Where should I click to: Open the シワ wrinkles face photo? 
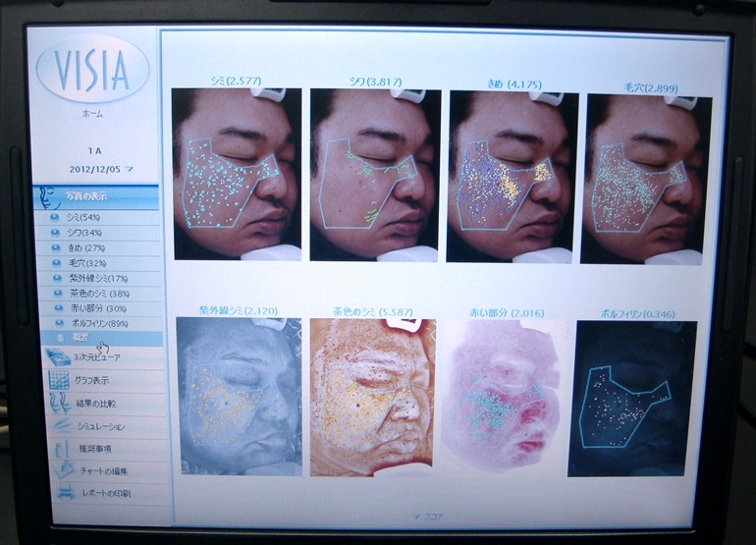point(375,176)
